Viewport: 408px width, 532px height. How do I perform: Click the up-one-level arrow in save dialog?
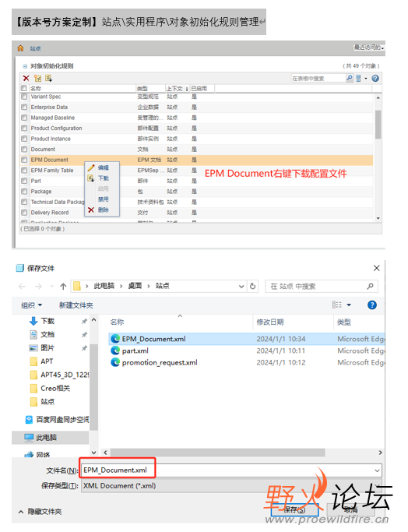click(x=63, y=287)
